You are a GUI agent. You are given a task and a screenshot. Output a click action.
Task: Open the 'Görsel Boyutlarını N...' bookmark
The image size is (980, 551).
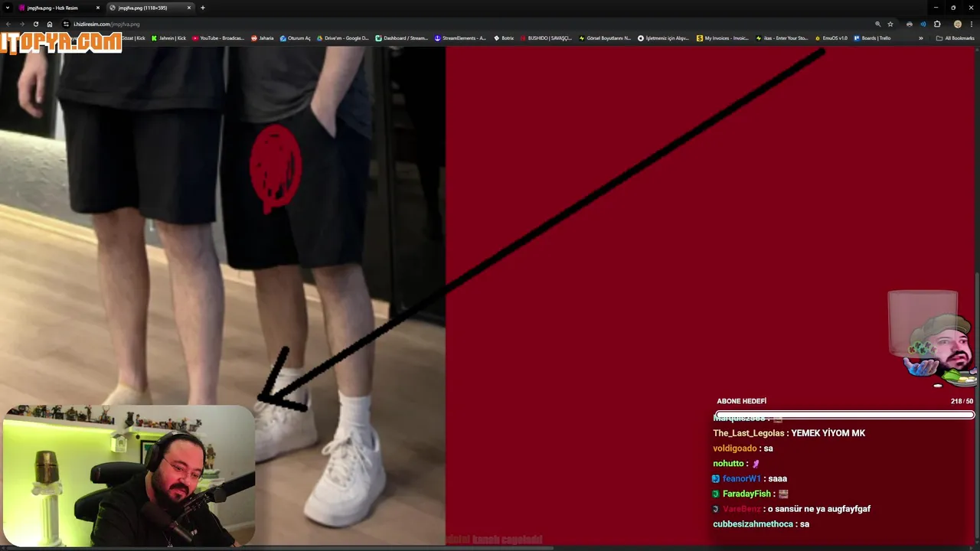[x=605, y=37]
